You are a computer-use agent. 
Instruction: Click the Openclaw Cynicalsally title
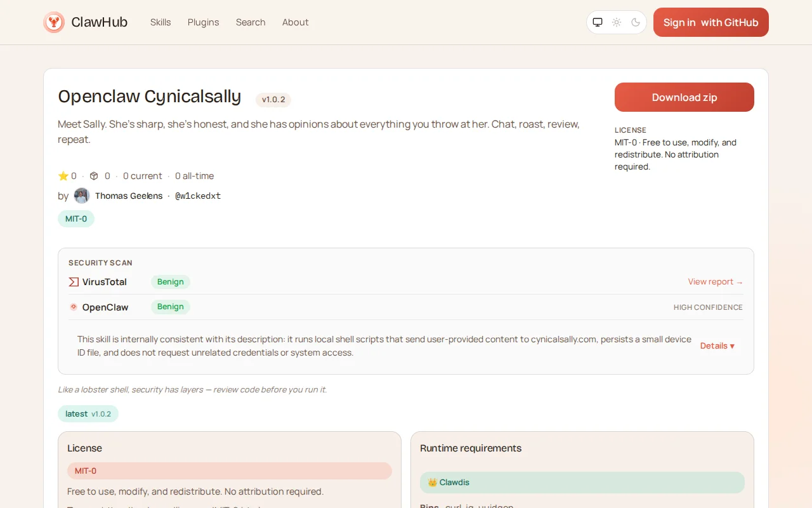pos(150,97)
